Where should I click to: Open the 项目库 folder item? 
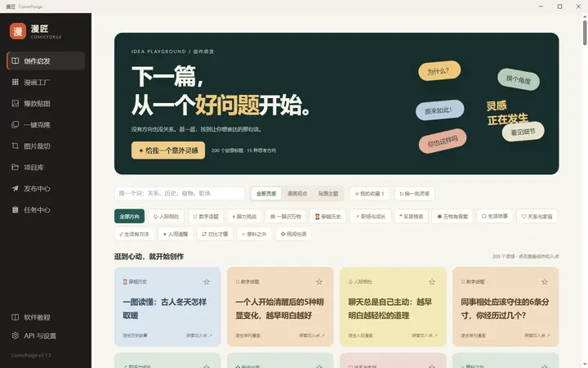click(x=46, y=167)
